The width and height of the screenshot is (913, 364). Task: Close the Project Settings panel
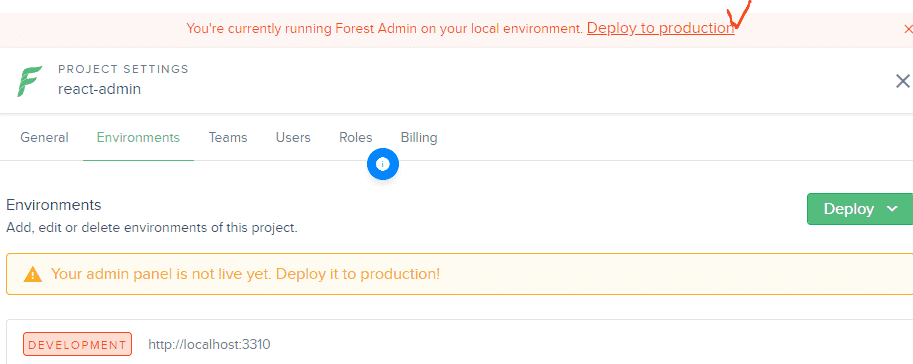point(903,81)
